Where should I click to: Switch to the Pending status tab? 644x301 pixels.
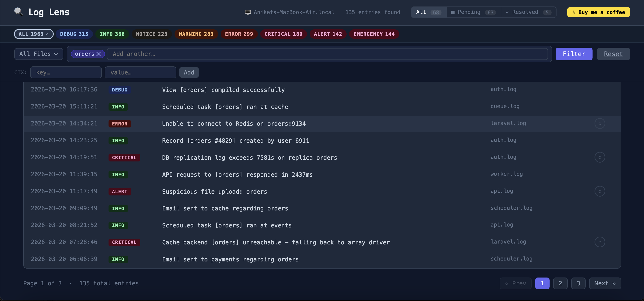click(473, 12)
